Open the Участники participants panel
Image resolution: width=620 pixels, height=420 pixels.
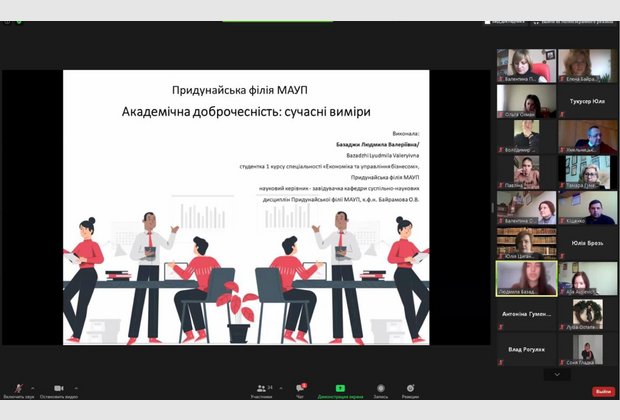(261, 391)
